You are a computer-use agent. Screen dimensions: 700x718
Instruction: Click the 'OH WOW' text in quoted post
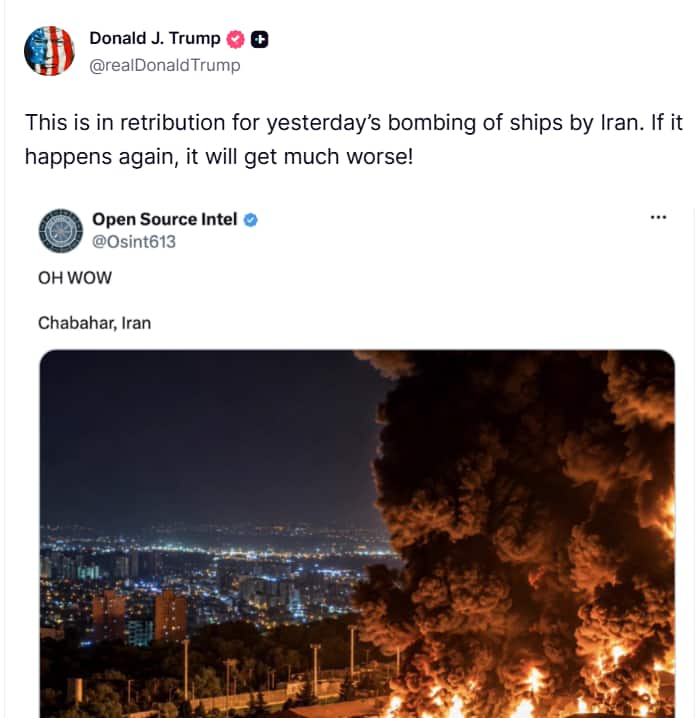[75, 278]
